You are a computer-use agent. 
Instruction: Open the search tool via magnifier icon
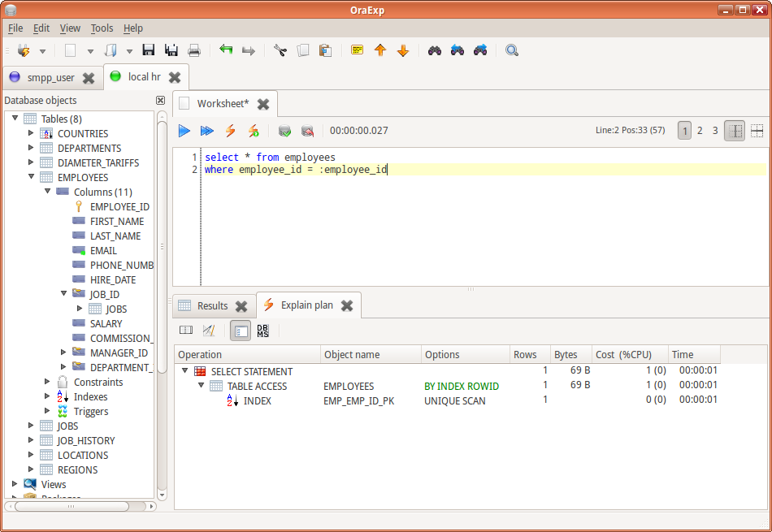(x=511, y=50)
